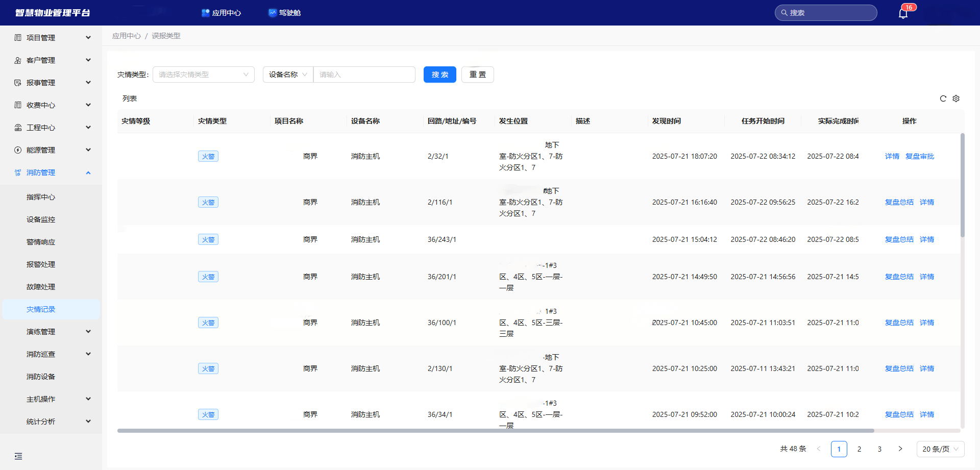Open the 20 条/页 page size dropdown
Viewport: 980px width, 470px height.
pos(940,449)
